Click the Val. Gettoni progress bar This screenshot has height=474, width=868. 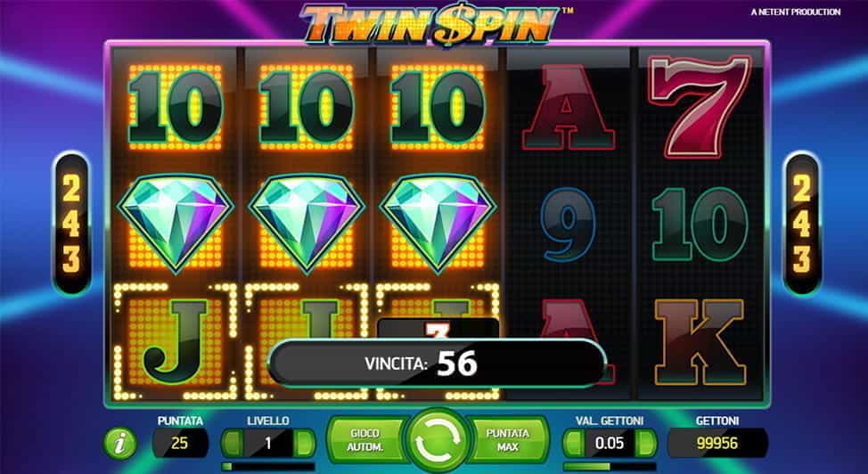[x=610, y=466]
